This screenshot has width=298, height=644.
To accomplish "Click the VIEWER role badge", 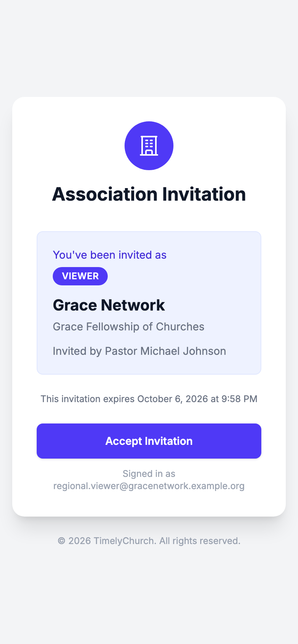I will point(80,276).
